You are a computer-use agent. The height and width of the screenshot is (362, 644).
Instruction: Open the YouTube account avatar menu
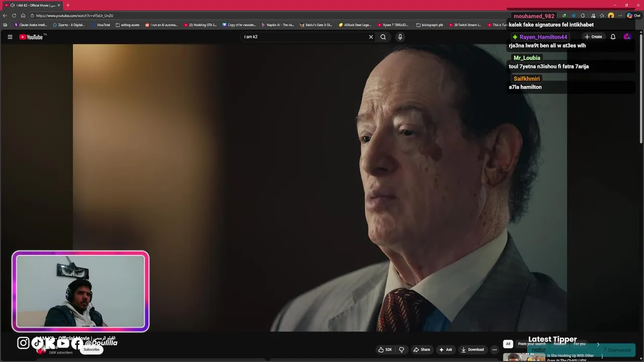tap(627, 37)
